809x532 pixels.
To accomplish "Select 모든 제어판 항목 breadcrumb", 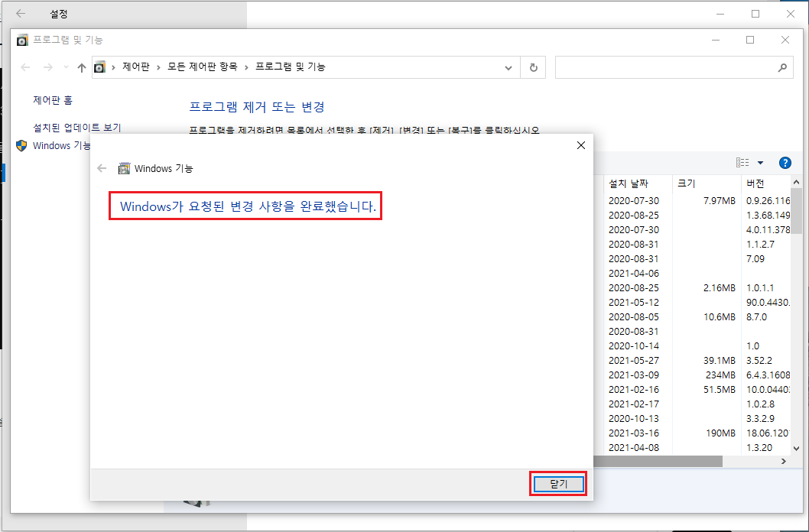I will pyautogui.click(x=202, y=67).
